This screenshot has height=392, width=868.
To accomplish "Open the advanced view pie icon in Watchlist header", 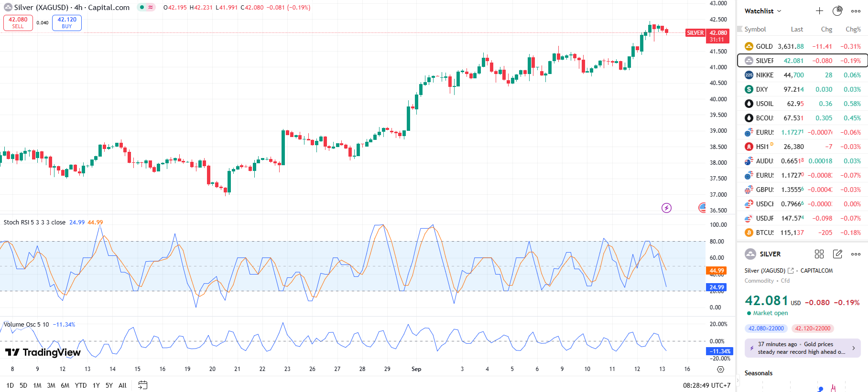I will pos(837,11).
